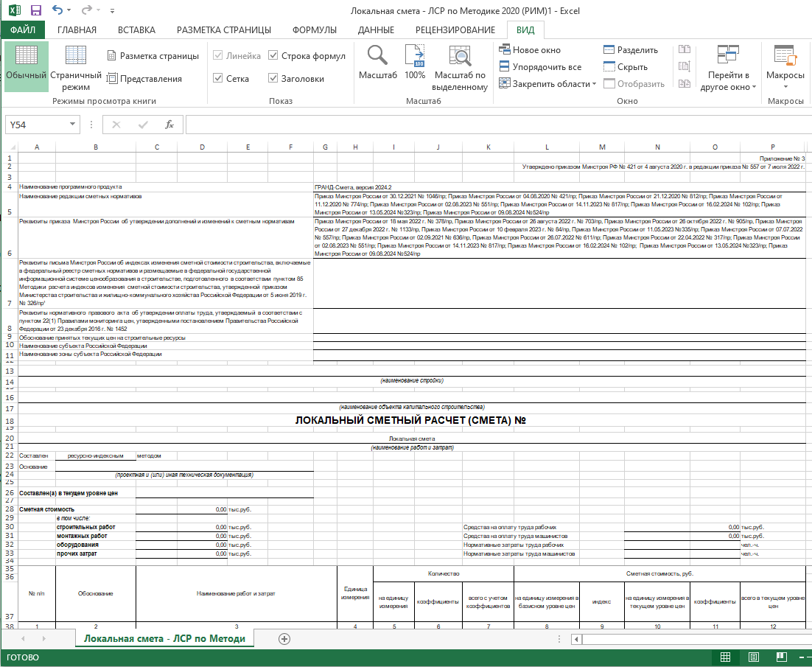The height and width of the screenshot is (667, 812).
Task: Click Отобразить window
Action: [x=634, y=83]
